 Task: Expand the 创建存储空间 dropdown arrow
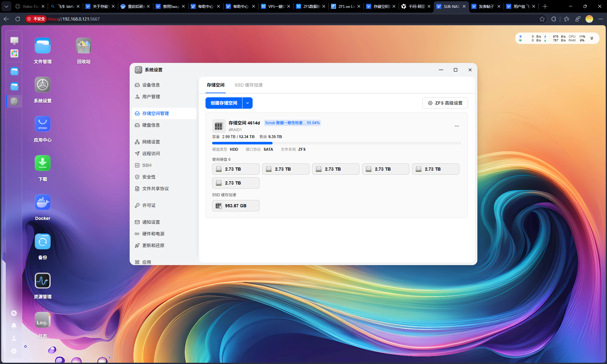(x=248, y=103)
